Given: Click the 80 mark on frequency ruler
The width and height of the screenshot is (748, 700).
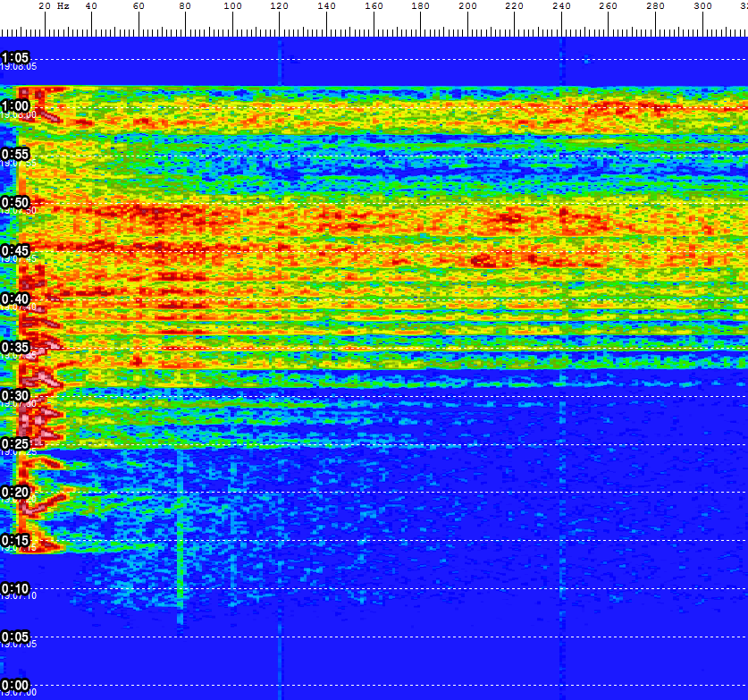Looking at the screenshot, I should tap(185, 6).
